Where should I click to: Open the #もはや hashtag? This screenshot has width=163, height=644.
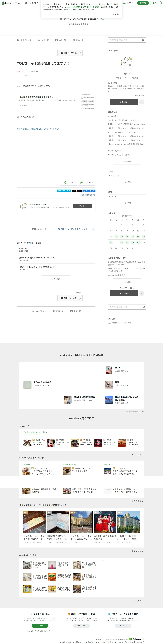click(47, 129)
